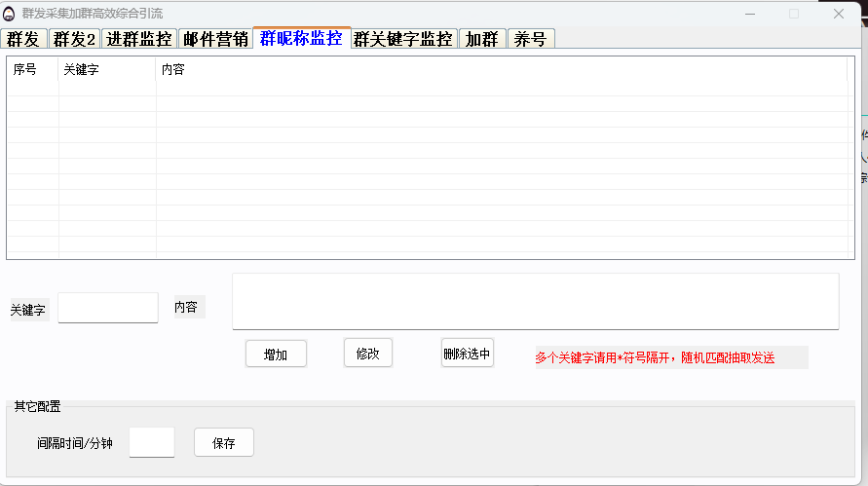This screenshot has height=486, width=868.
Task: Click the 保存 button
Action: pos(224,442)
